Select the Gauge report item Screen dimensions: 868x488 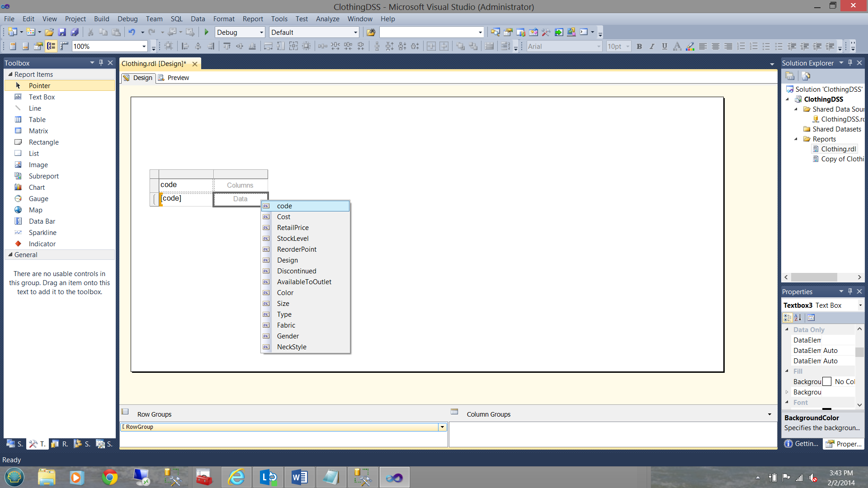click(x=38, y=198)
